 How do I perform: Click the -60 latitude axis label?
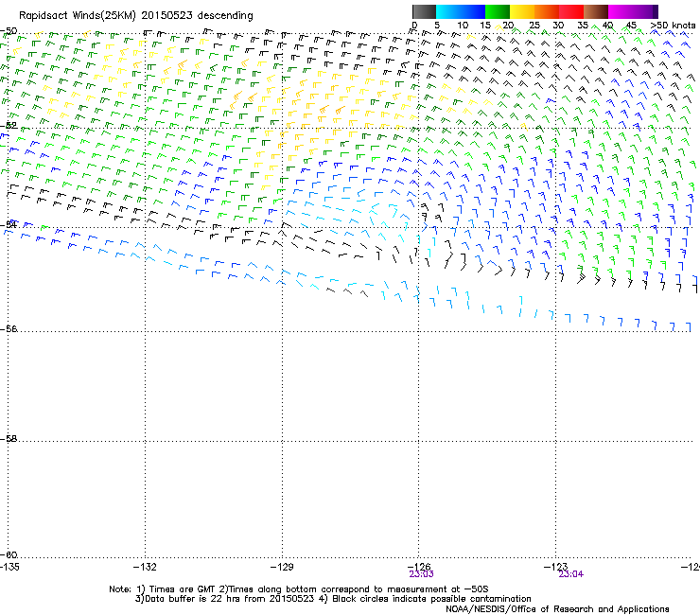point(9,554)
